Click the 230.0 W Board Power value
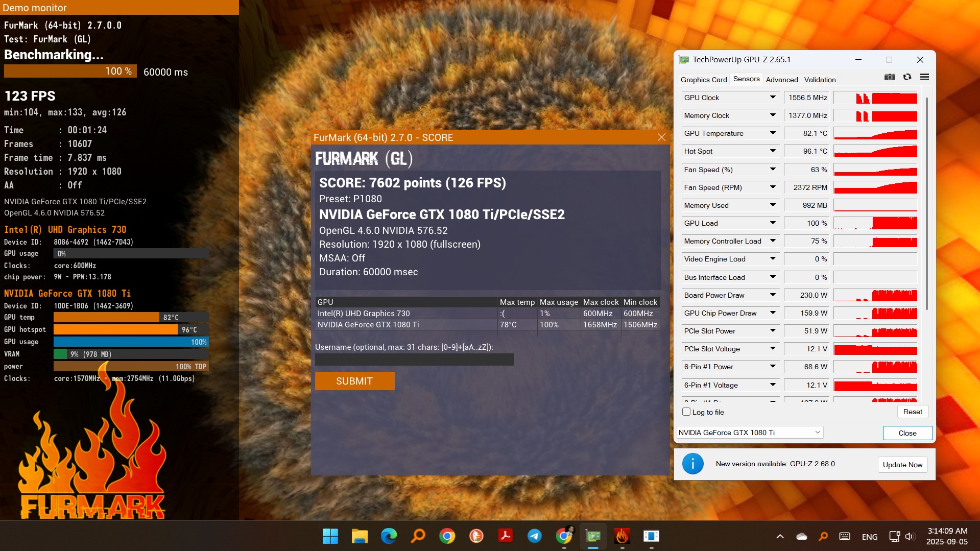 click(807, 295)
